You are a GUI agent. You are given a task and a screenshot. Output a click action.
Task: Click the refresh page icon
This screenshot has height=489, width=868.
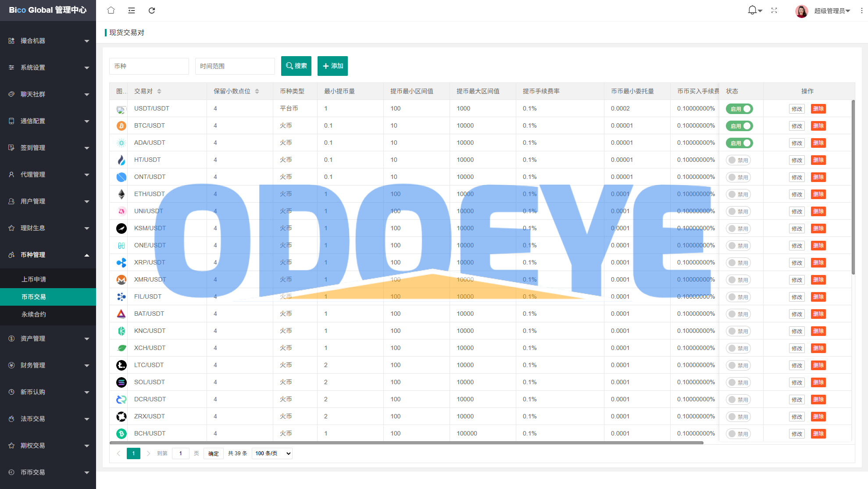152,10
